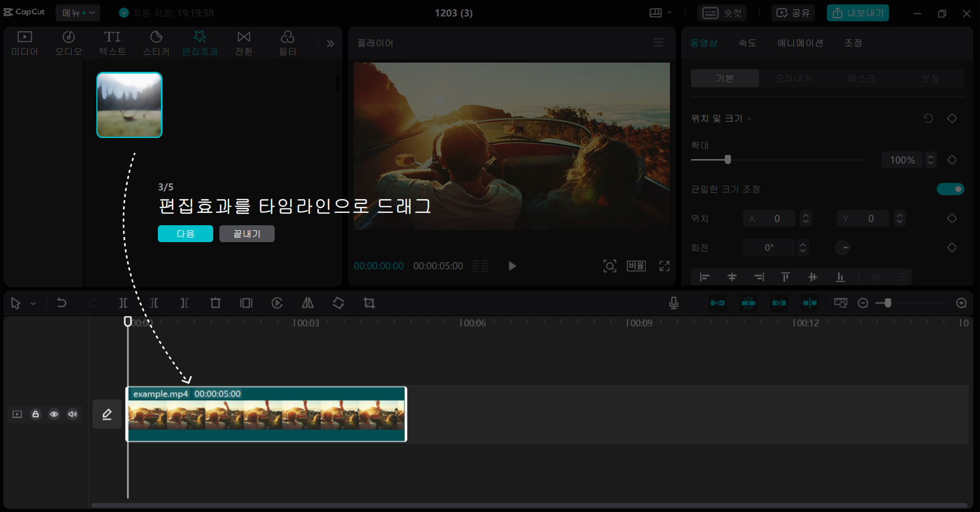
Task: Enter fullscreen preview mode
Action: [x=664, y=266]
